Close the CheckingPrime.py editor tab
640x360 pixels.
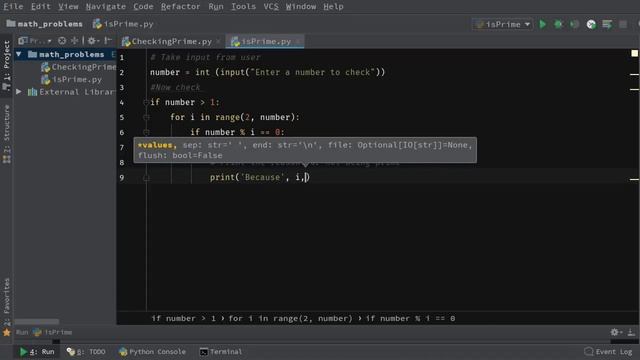click(218, 42)
